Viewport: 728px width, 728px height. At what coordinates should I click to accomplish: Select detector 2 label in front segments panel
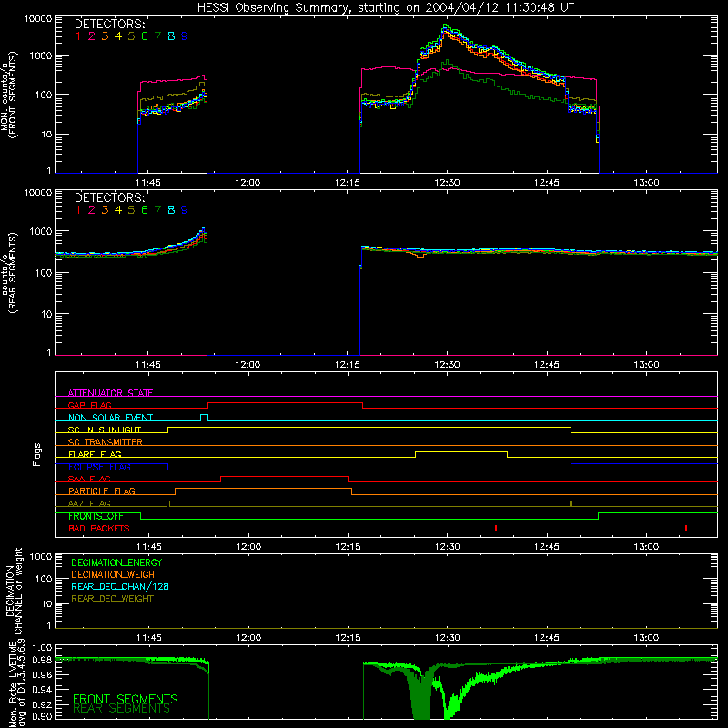[92, 36]
